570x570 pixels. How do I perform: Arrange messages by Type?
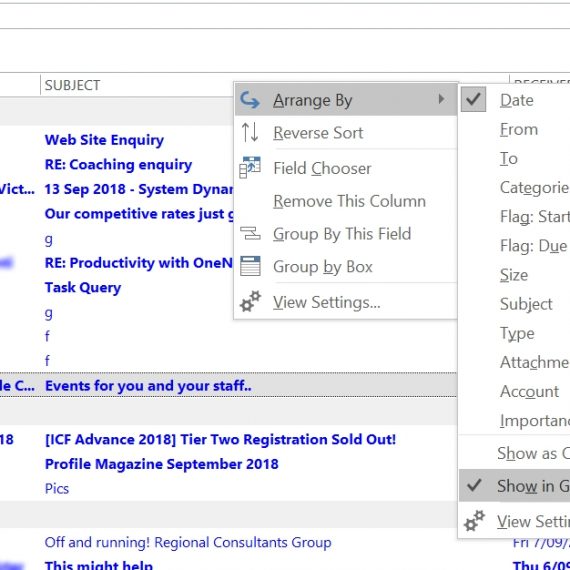(x=514, y=333)
